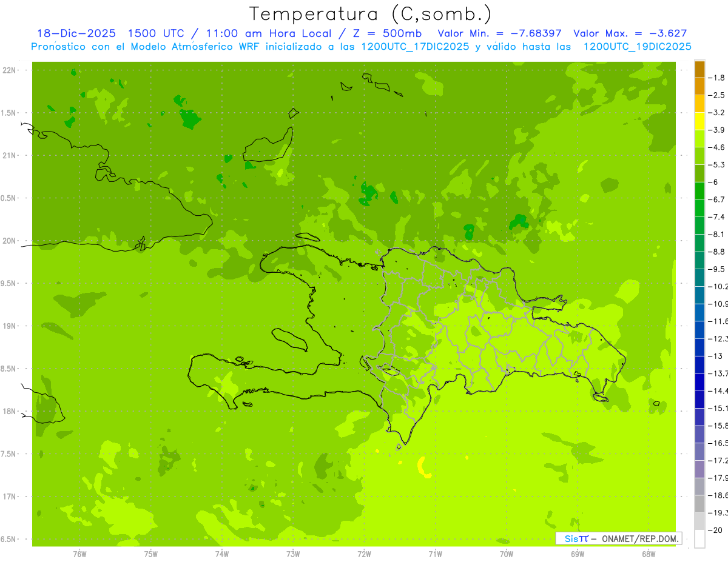Click the "ONAMET/REP.DOM." credit label
This screenshot has width=728, height=562.
click(x=640, y=538)
